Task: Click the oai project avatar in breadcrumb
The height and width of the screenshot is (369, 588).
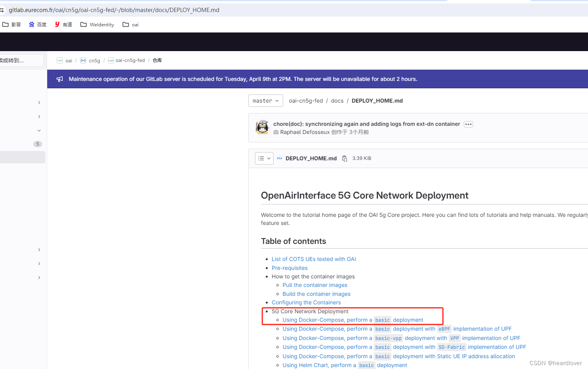Action: pyautogui.click(x=60, y=60)
